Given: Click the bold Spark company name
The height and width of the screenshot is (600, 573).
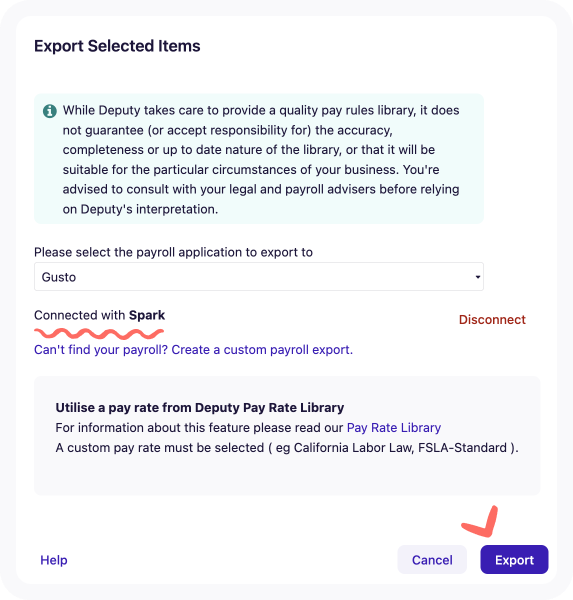Looking at the screenshot, I should click(147, 315).
